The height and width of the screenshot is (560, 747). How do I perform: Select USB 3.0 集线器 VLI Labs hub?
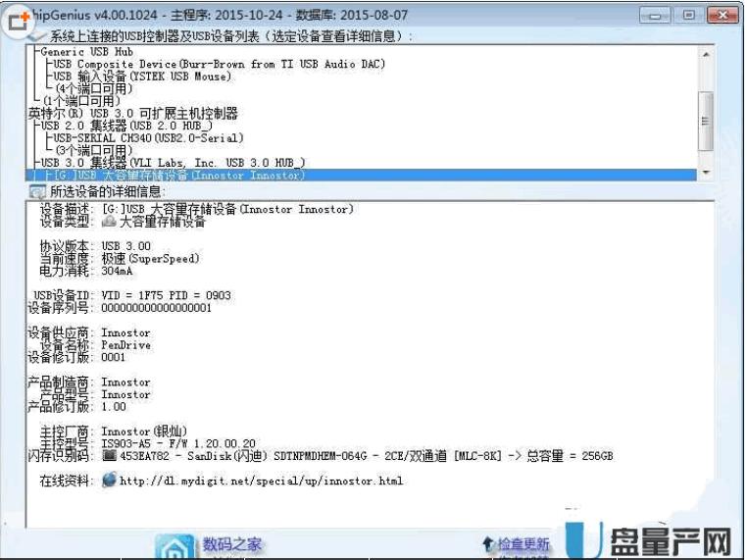[x=173, y=163]
